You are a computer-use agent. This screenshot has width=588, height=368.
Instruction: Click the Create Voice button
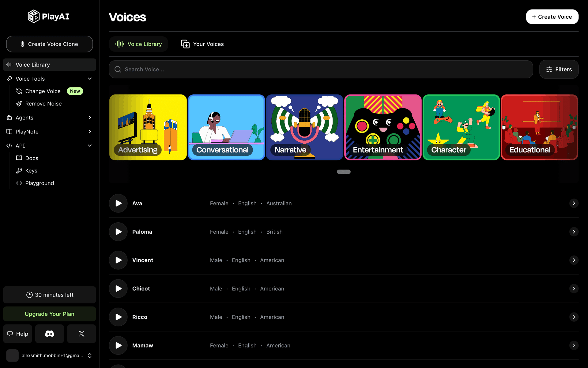tap(552, 17)
